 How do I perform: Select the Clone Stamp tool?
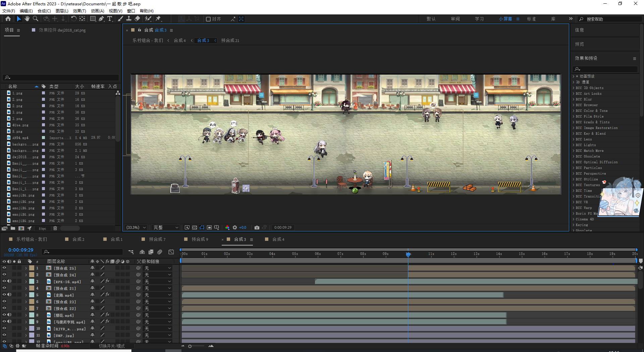[129, 19]
